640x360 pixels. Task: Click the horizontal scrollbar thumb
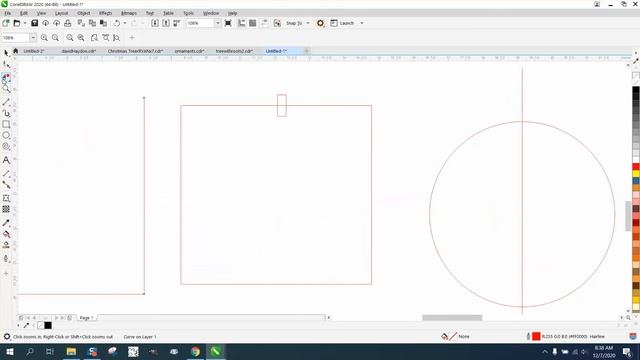click(x=452, y=318)
